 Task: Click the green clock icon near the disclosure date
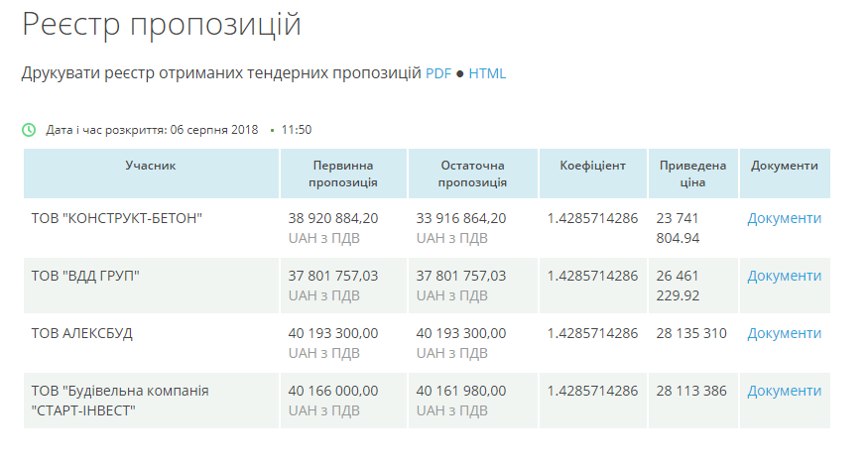(x=29, y=130)
